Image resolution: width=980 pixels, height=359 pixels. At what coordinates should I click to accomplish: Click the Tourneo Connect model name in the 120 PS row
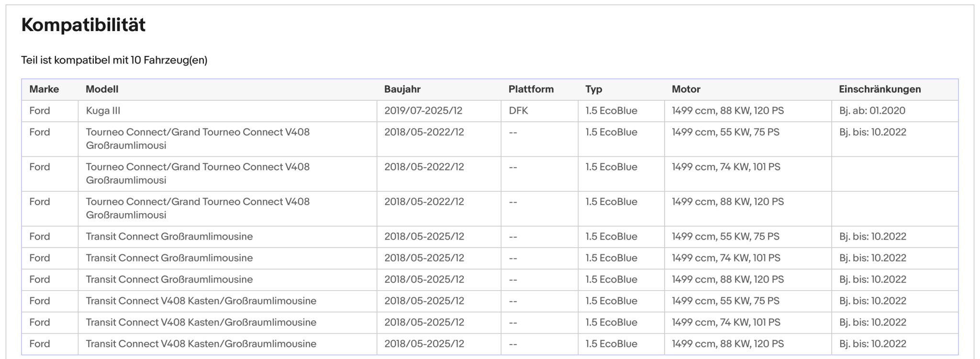click(198, 209)
